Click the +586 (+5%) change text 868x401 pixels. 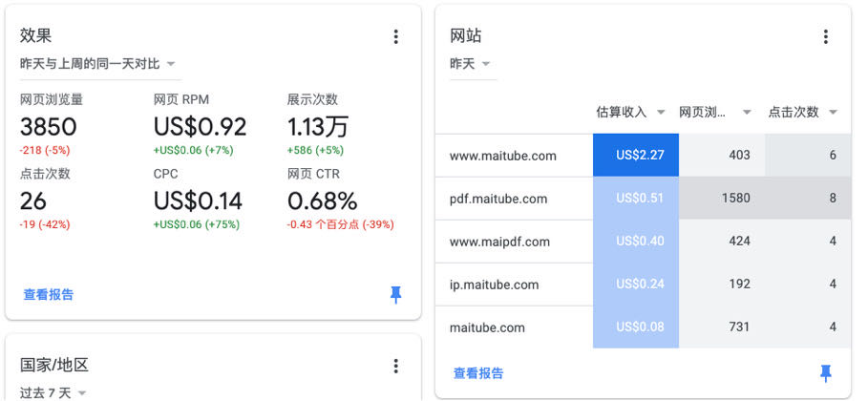click(315, 150)
